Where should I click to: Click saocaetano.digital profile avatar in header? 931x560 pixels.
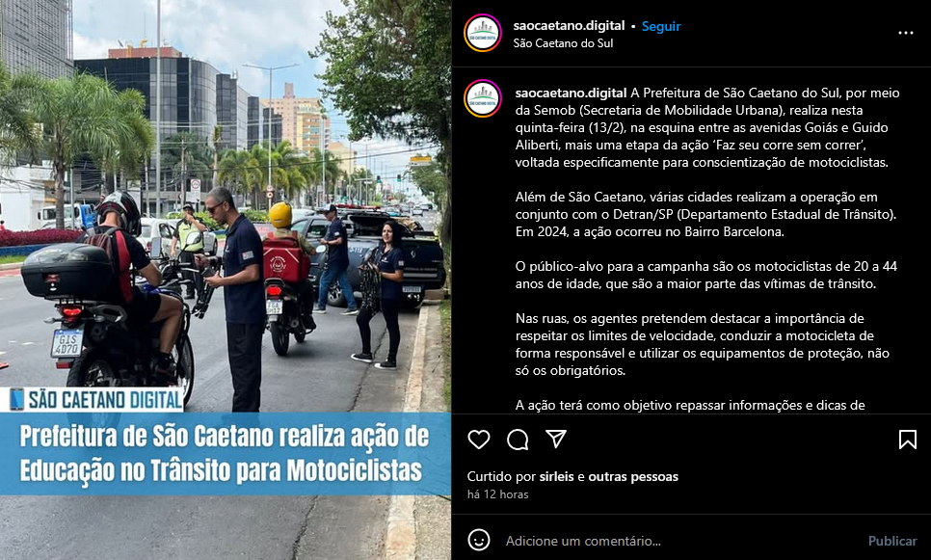click(483, 33)
